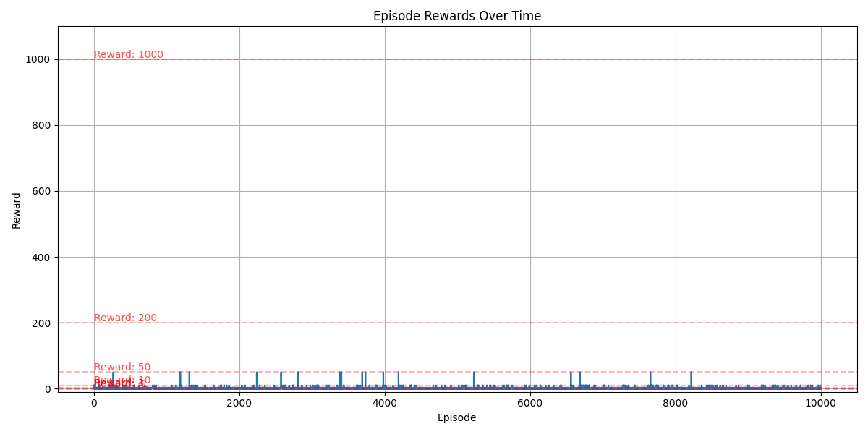868x434 pixels.
Task: Select the "Reward: 200" annotation
Action: 125,318
